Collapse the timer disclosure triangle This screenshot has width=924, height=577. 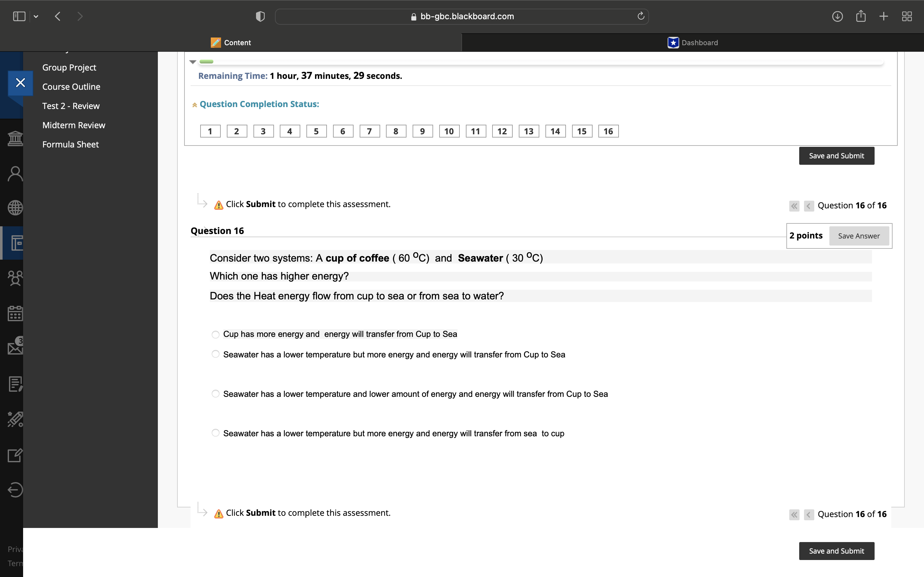click(x=193, y=62)
